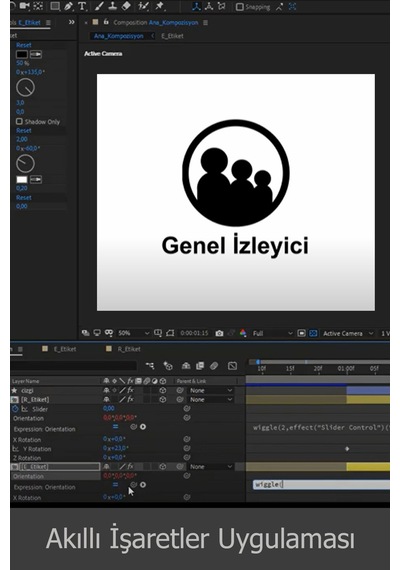Select the Y Rotation keyframe diamond

tap(347, 449)
